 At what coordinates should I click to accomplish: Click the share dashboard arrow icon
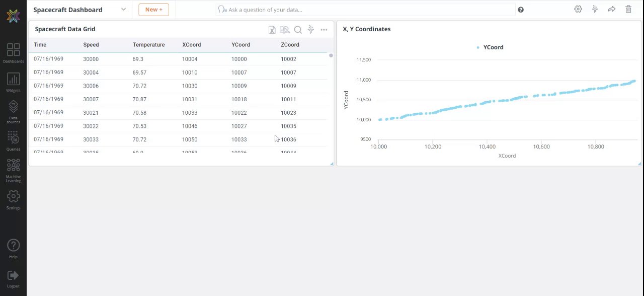pyautogui.click(x=611, y=9)
